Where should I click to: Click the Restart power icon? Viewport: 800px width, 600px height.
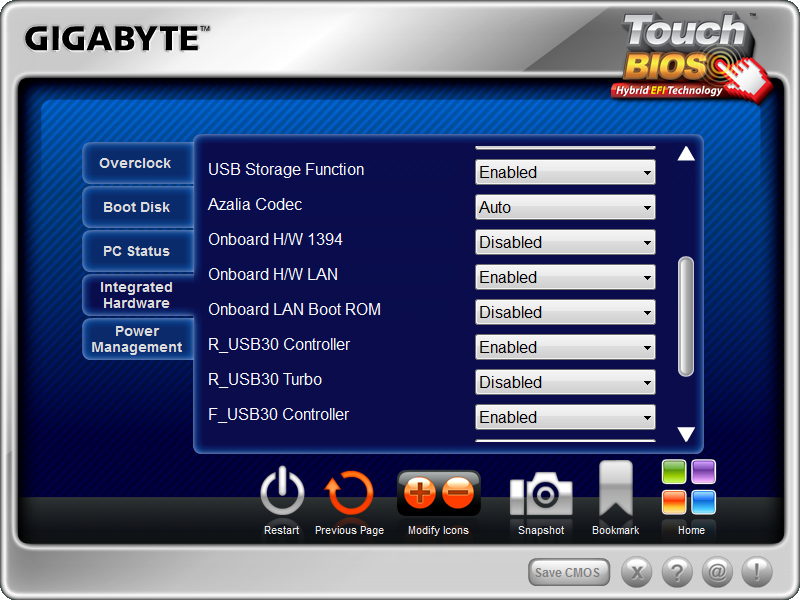click(x=282, y=492)
